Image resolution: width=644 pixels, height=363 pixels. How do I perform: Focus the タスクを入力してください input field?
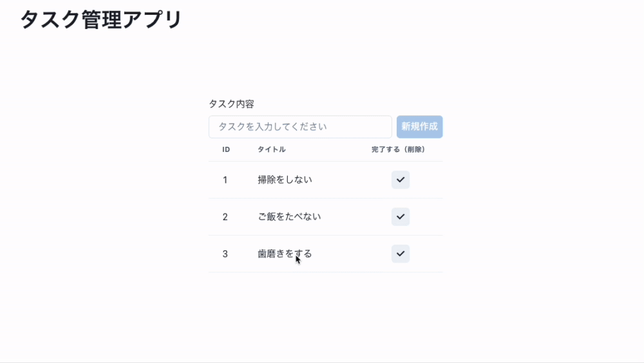point(300,127)
